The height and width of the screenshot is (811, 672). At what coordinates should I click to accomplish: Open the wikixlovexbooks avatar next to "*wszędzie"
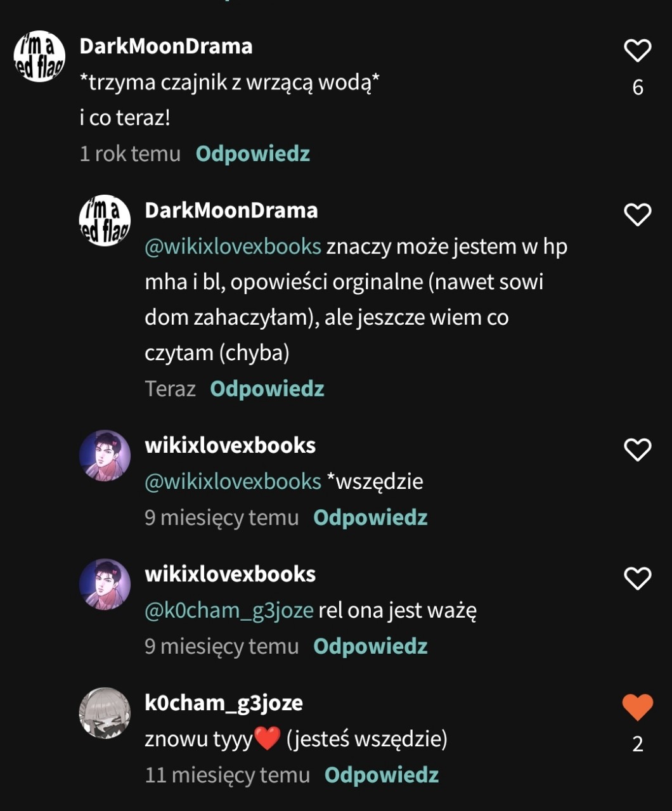[105, 455]
